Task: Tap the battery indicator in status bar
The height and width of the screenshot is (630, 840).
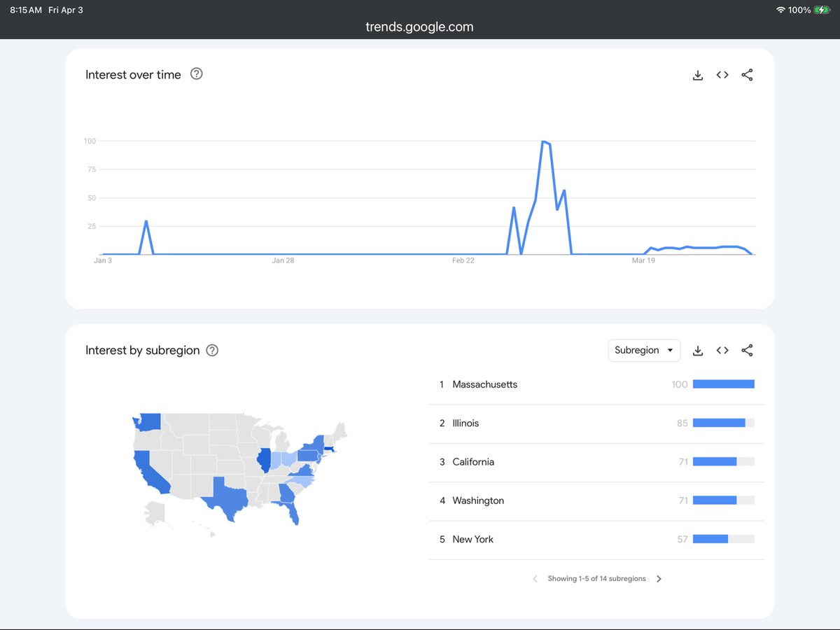Action: (x=821, y=10)
